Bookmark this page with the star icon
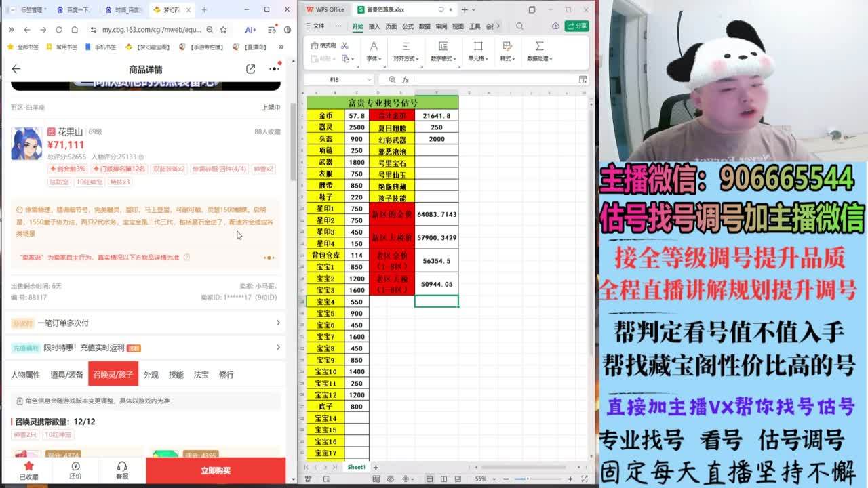 (223, 30)
